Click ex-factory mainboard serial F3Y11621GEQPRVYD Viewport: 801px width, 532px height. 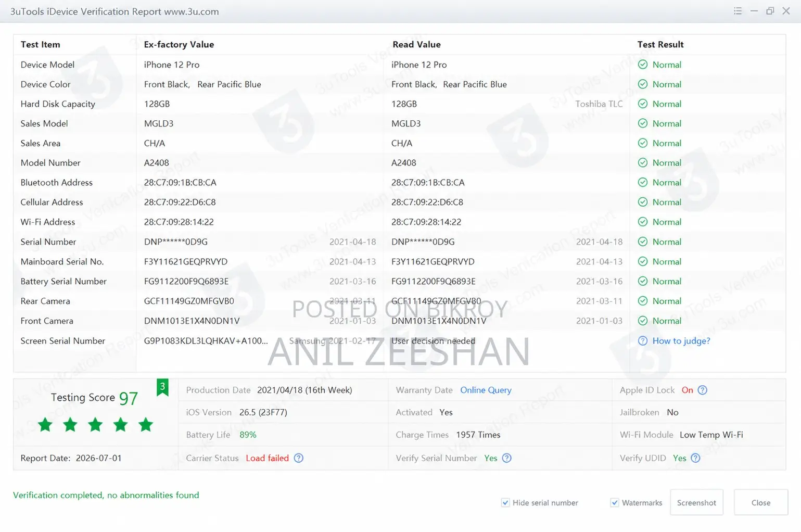tap(186, 261)
